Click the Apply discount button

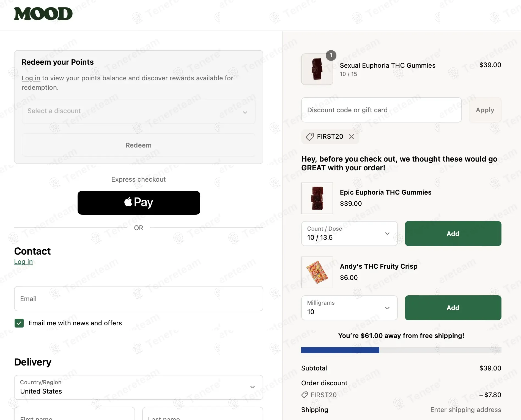click(485, 110)
